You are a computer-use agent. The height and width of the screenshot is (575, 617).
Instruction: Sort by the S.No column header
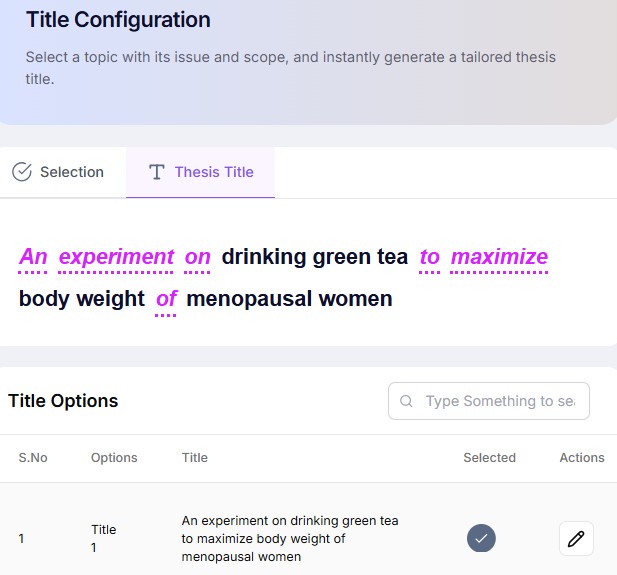(x=33, y=458)
